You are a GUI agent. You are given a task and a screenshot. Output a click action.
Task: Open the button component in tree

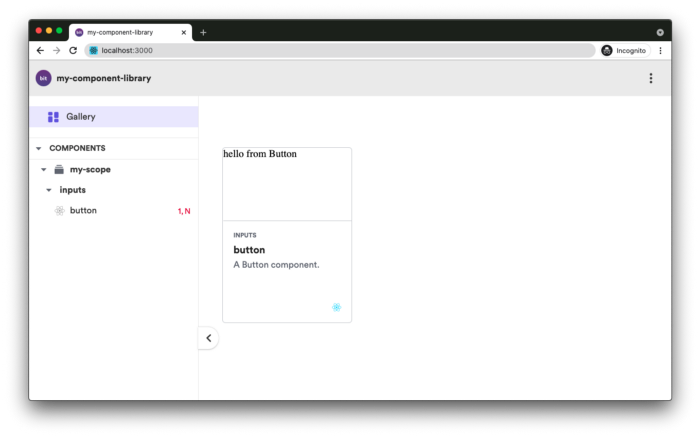pyautogui.click(x=84, y=211)
